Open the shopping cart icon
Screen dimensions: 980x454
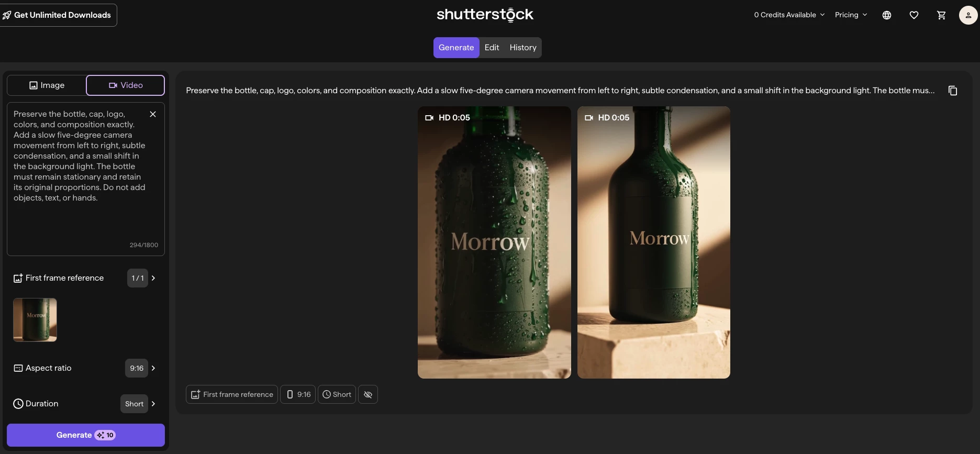click(941, 15)
